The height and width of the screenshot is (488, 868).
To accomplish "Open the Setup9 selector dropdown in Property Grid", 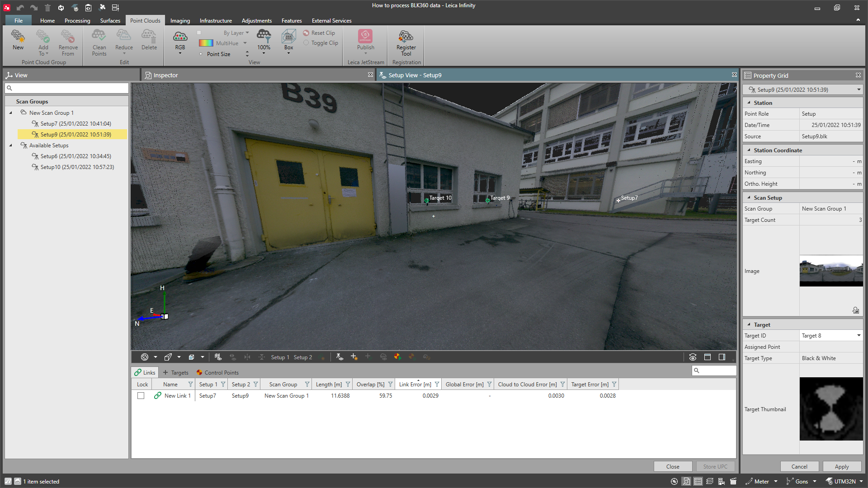I will [x=858, y=89].
